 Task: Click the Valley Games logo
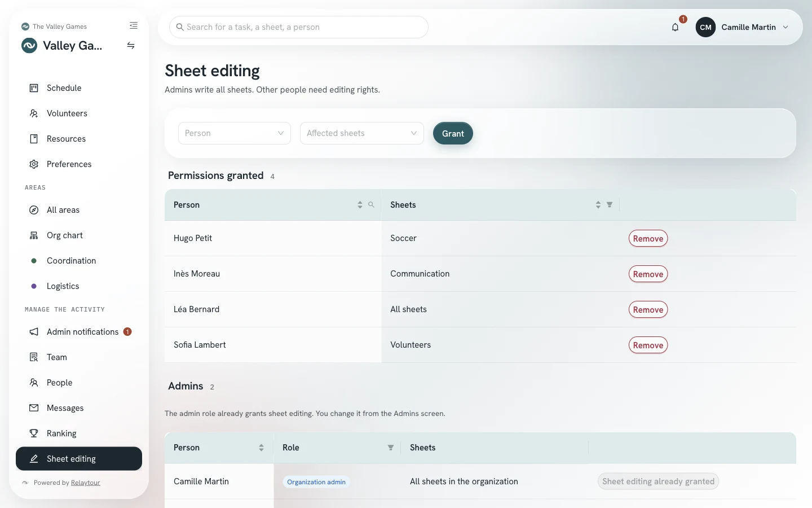(29, 46)
